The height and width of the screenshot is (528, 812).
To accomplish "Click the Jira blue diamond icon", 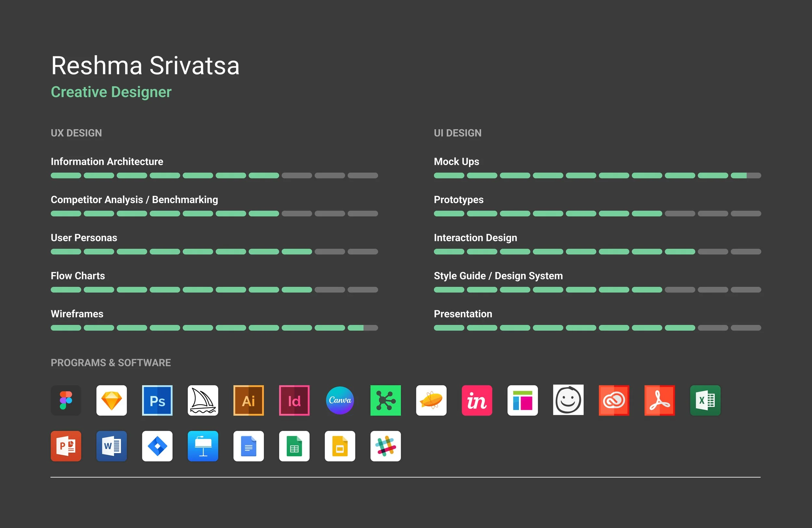I will click(157, 446).
